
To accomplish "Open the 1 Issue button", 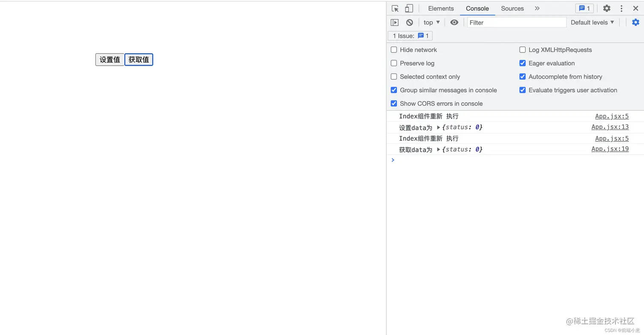I will click(410, 36).
